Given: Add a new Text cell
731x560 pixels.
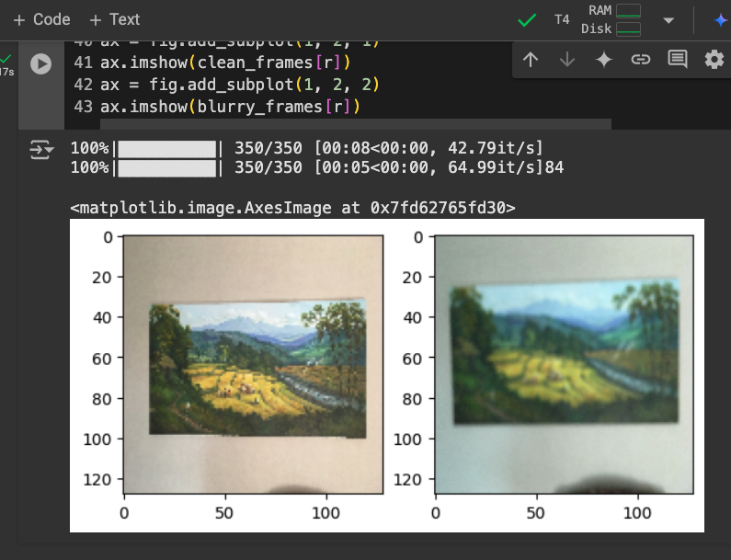Looking at the screenshot, I should 115,19.
